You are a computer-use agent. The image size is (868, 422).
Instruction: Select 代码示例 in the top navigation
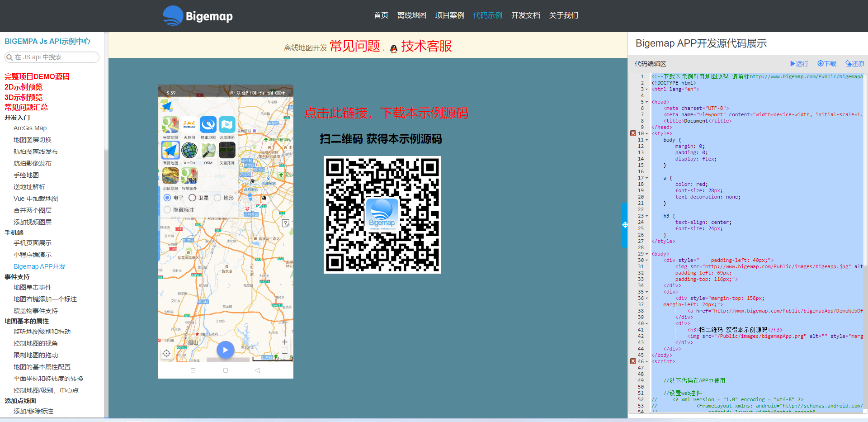click(488, 15)
